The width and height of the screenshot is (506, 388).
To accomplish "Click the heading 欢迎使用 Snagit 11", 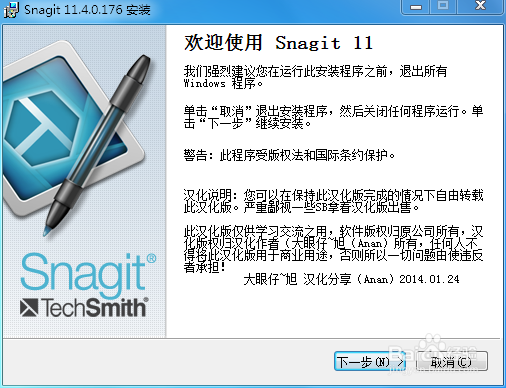I will pos(279,43).
